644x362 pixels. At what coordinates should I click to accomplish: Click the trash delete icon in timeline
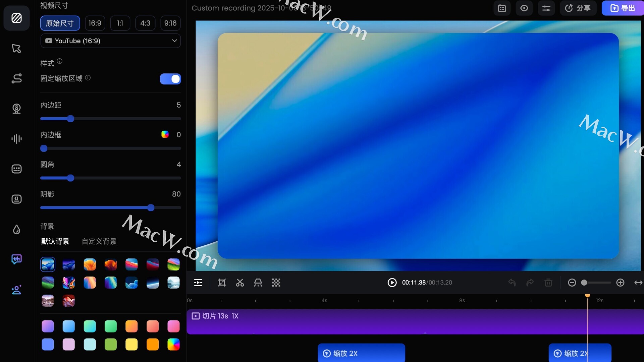[548, 283]
